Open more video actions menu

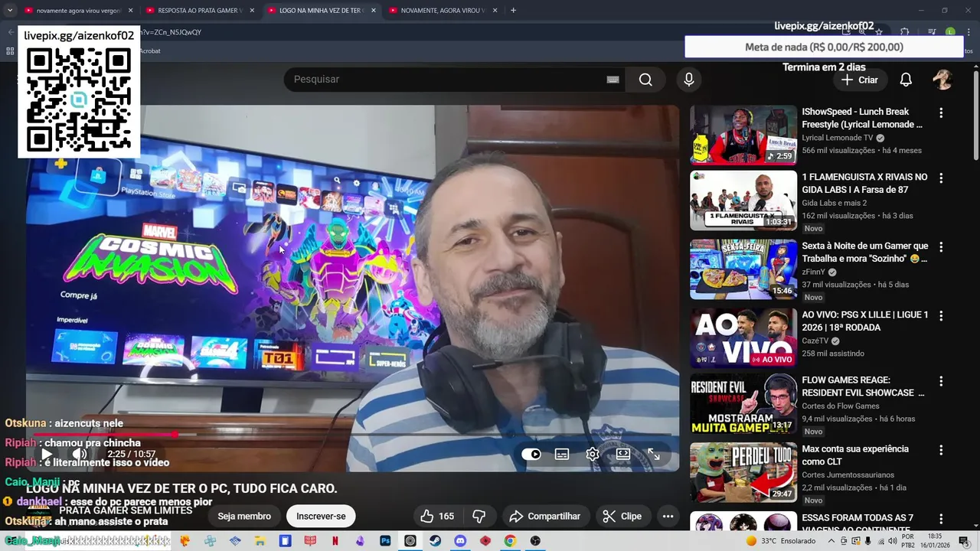coord(668,517)
